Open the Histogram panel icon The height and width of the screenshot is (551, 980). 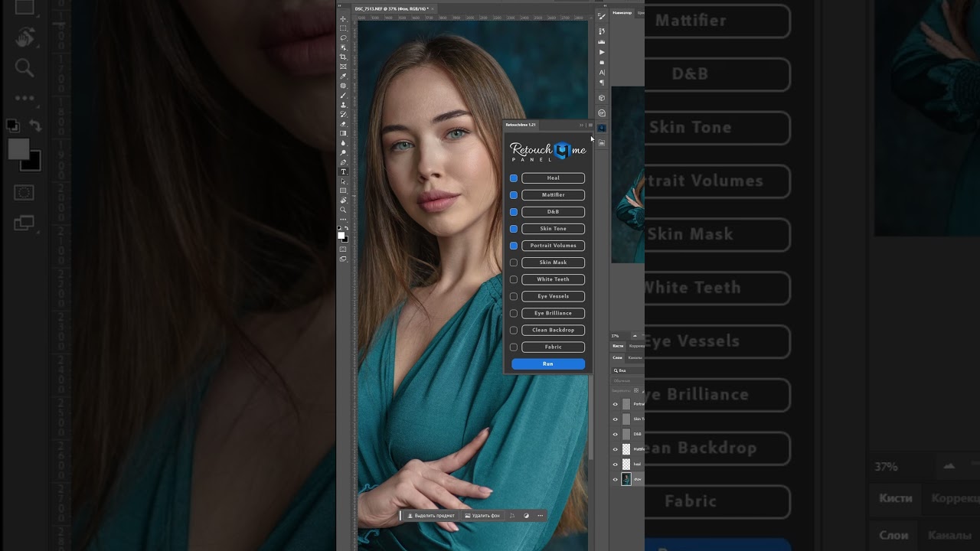[x=602, y=41]
